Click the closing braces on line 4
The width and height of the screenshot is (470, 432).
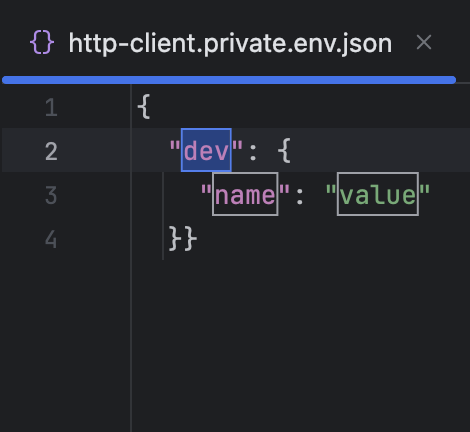(x=183, y=238)
